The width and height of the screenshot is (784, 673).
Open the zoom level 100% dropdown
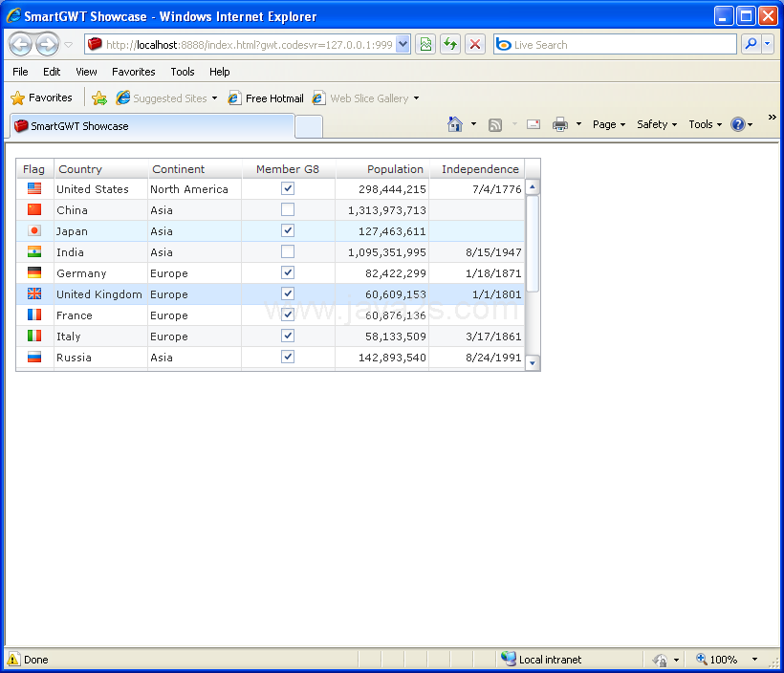(754, 660)
